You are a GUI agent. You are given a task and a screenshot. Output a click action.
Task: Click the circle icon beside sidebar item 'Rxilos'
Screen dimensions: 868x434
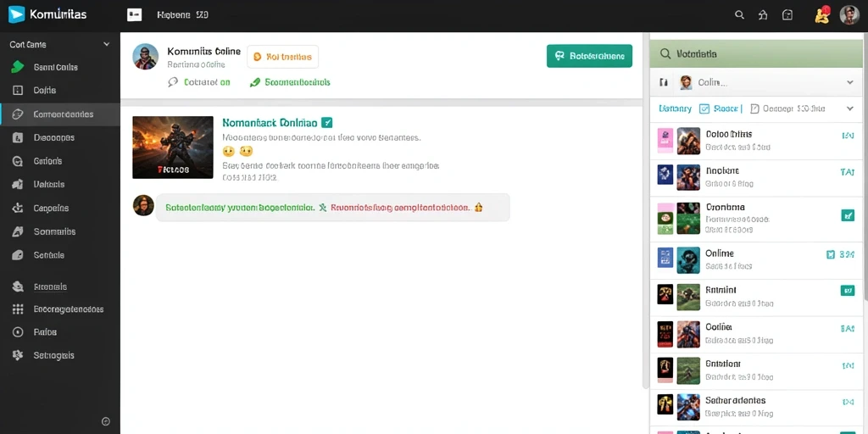click(18, 332)
